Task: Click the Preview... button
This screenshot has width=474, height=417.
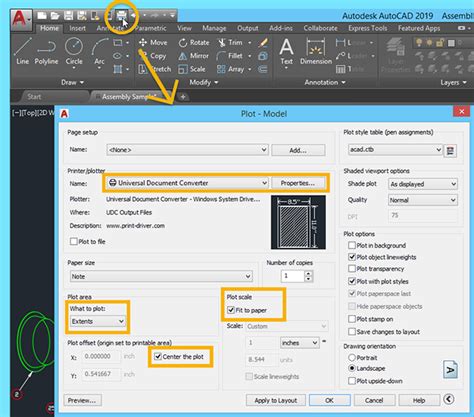Action: [82, 400]
